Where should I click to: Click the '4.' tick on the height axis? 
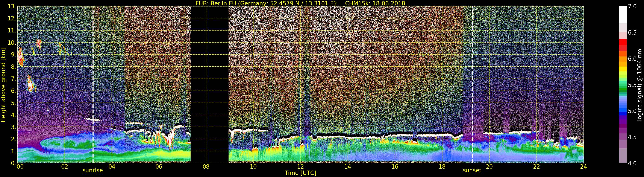click(x=13, y=115)
